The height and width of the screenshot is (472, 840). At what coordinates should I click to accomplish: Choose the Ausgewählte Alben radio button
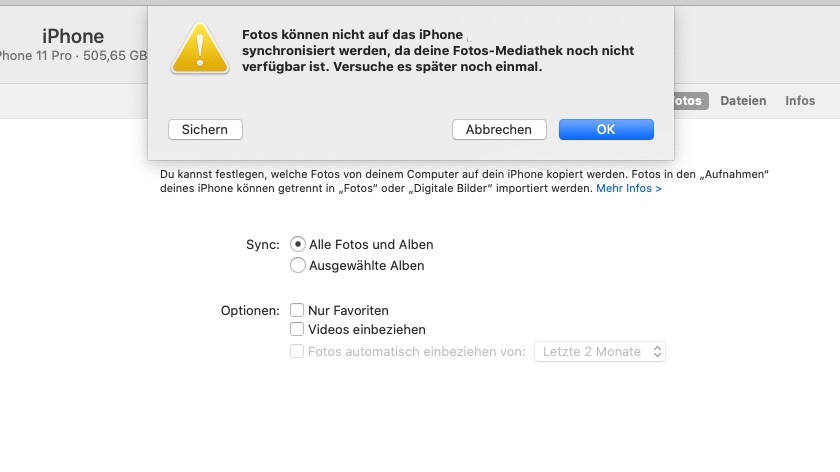click(298, 266)
